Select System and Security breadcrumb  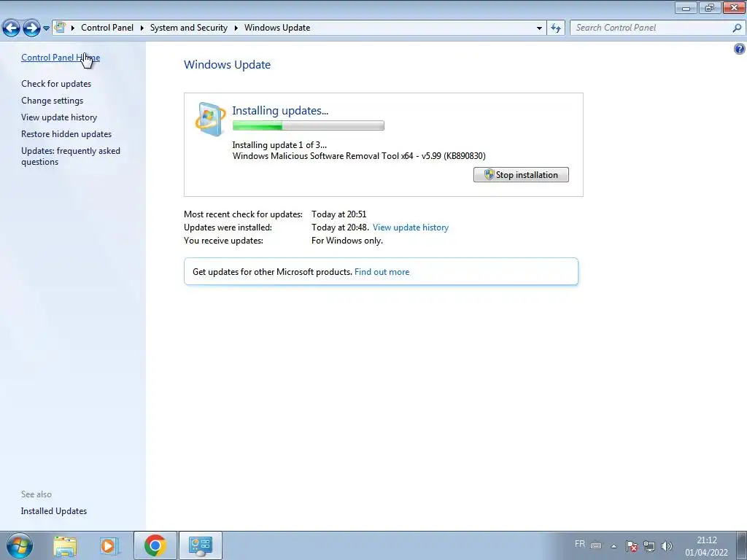189,28
